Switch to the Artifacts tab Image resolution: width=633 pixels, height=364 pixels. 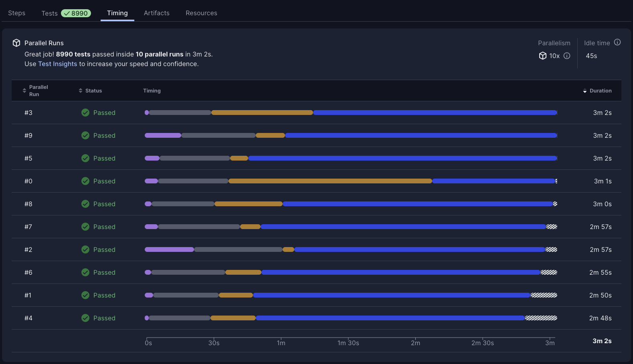click(x=157, y=13)
